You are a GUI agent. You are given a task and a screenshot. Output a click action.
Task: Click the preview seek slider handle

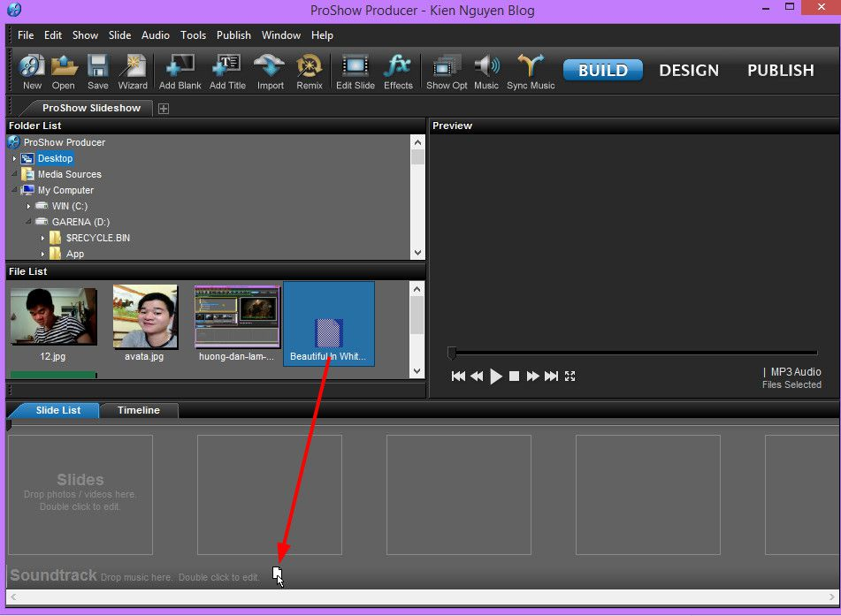coord(452,353)
